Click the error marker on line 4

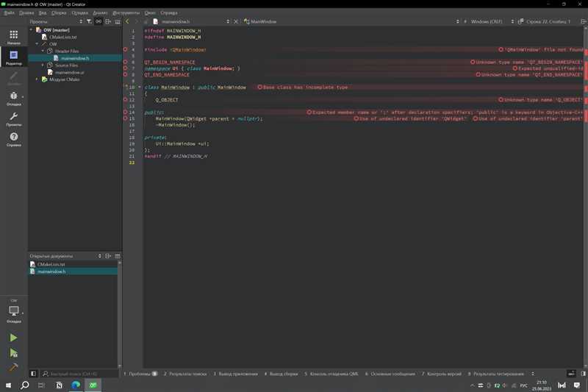pyautogui.click(x=125, y=49)
